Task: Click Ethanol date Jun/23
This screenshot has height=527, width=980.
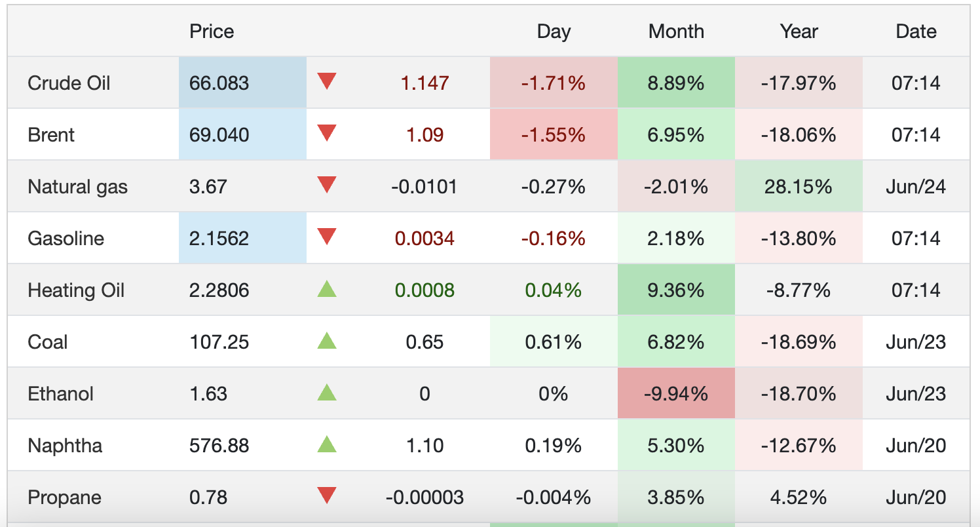Action: [x=916, y=394]
